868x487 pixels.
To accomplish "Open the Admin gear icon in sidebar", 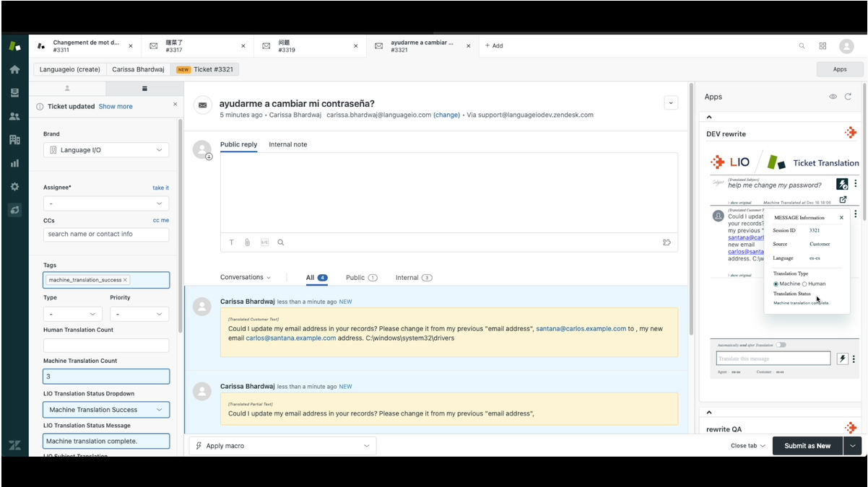I will 14,186.
